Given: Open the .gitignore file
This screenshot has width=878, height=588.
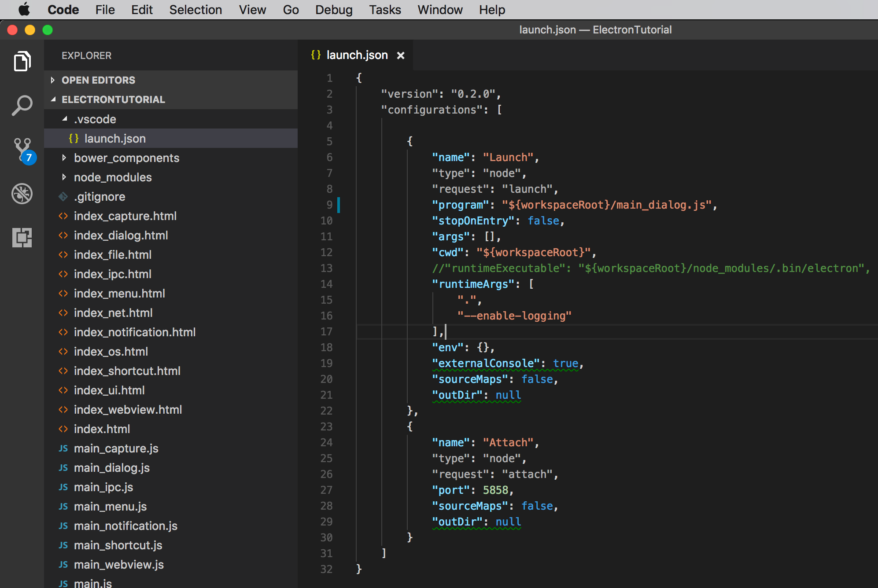Looking at the screenshot, I should (171, 197).
